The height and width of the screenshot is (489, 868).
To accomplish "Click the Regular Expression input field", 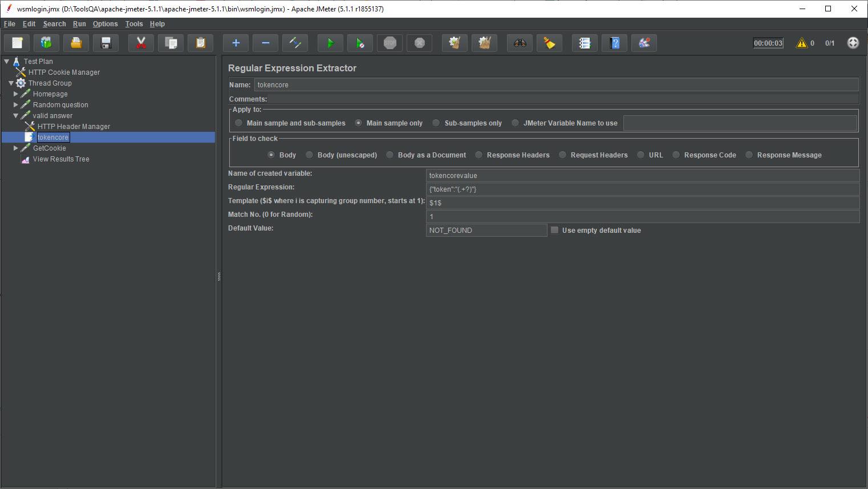I will click(x=642, y=189).
